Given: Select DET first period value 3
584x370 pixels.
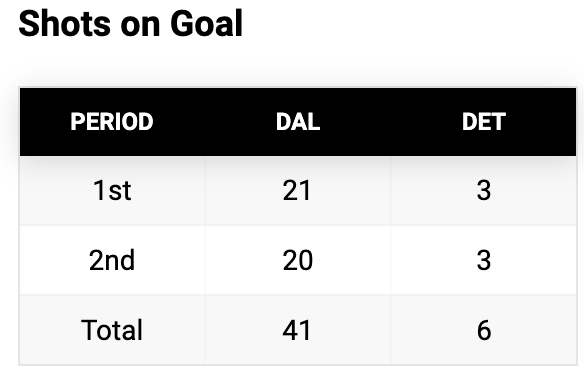Looking at the screenshot, I should tap(483, 190).
